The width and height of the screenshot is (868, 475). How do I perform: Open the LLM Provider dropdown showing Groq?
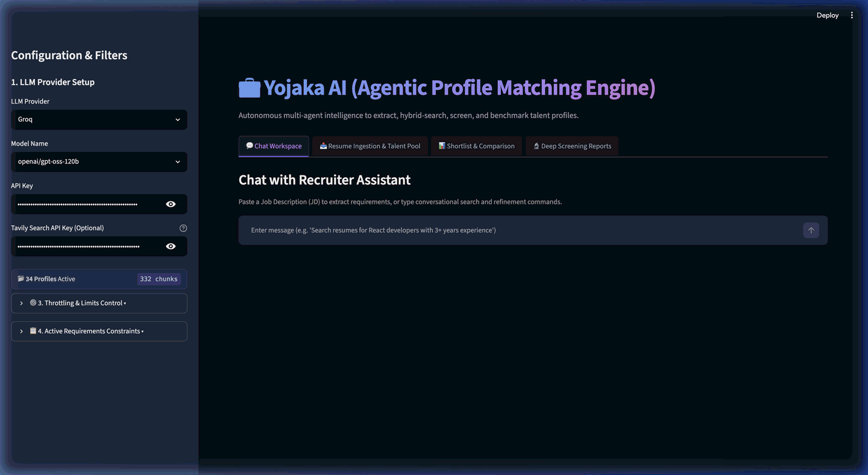[99, 119]
